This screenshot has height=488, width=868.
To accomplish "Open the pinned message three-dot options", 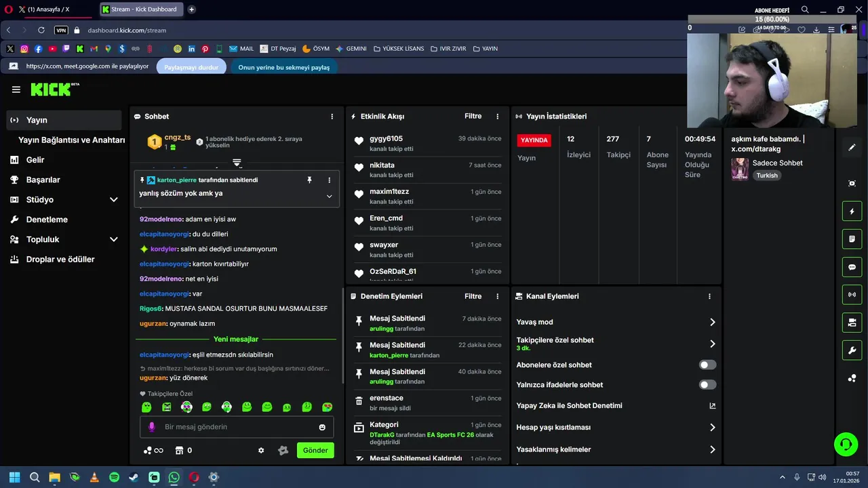I will [330, 180].
